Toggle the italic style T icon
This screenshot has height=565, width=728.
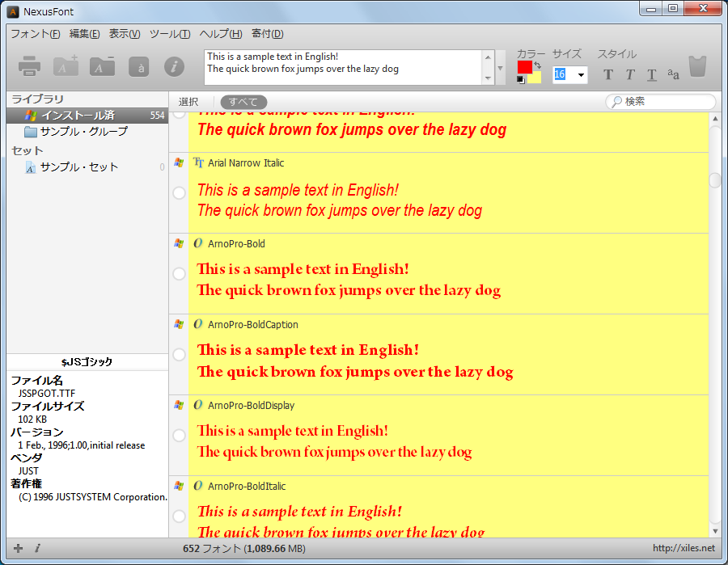point(630,74)
